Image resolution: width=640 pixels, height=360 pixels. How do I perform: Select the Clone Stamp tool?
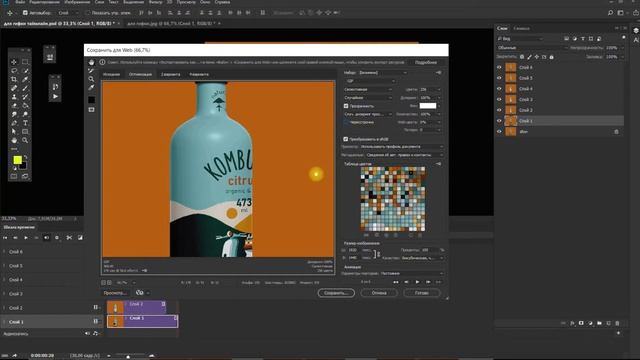coord(14,97)
